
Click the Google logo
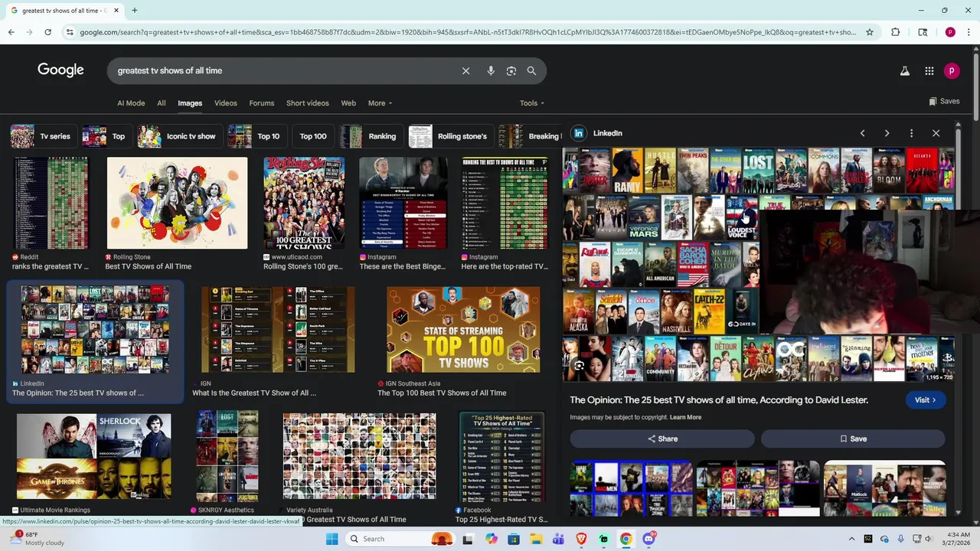pos(60,70)
